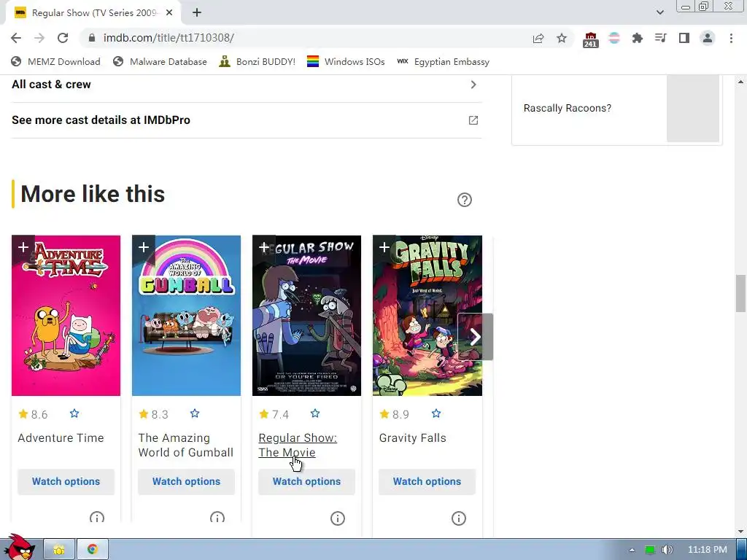Open MEMZ Download bookmark
The image size is (747, 560).
tap(55, 61)
